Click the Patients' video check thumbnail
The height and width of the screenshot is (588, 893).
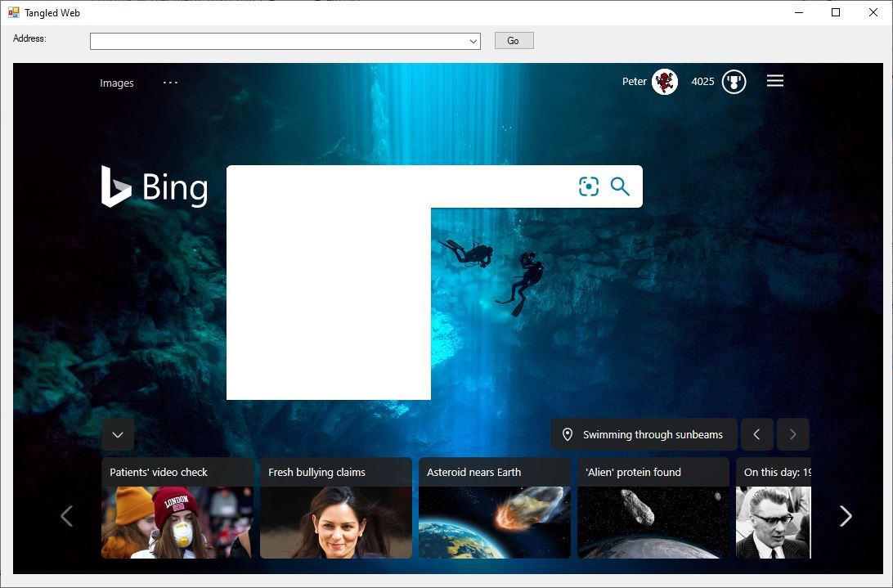pos(177,523)
